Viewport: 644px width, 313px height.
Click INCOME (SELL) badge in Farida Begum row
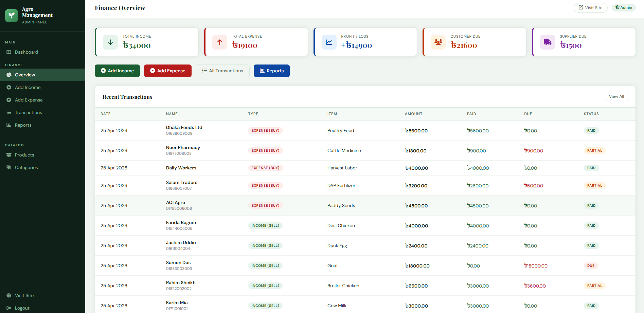(x=266, y=225)
